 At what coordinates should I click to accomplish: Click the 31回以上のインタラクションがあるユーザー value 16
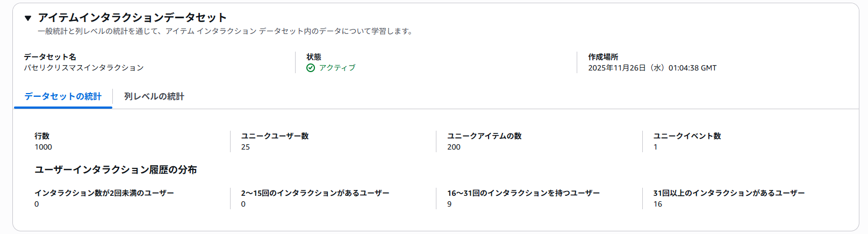(658, 204)
